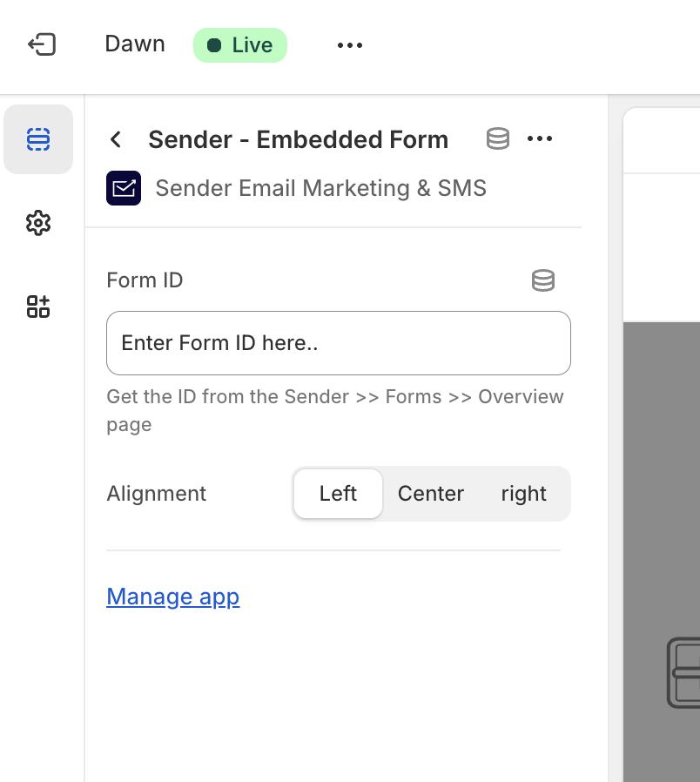Click into the Form ID input field
This screenshot has height=782, width=700.
pos(338,343)
